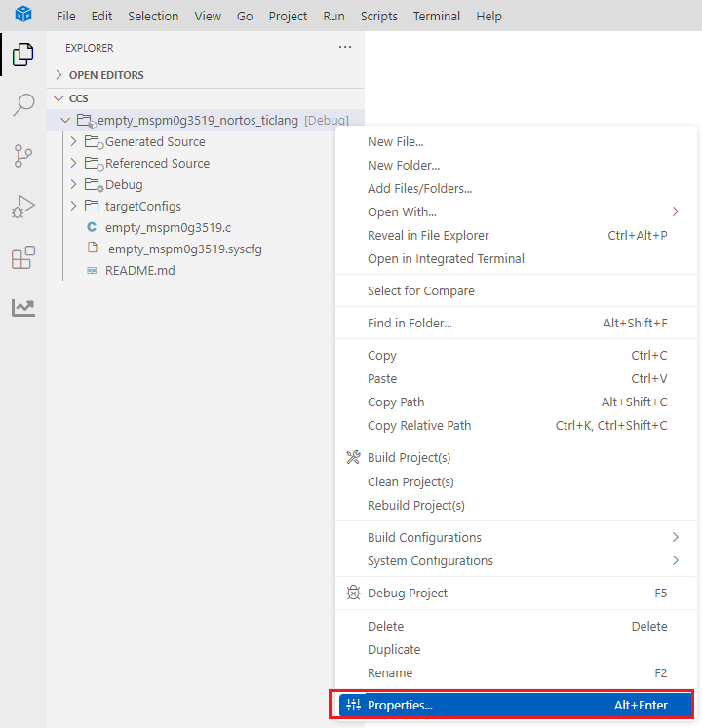Click the C file icon of empty_mspm0g3519.c

coord(92,227)
